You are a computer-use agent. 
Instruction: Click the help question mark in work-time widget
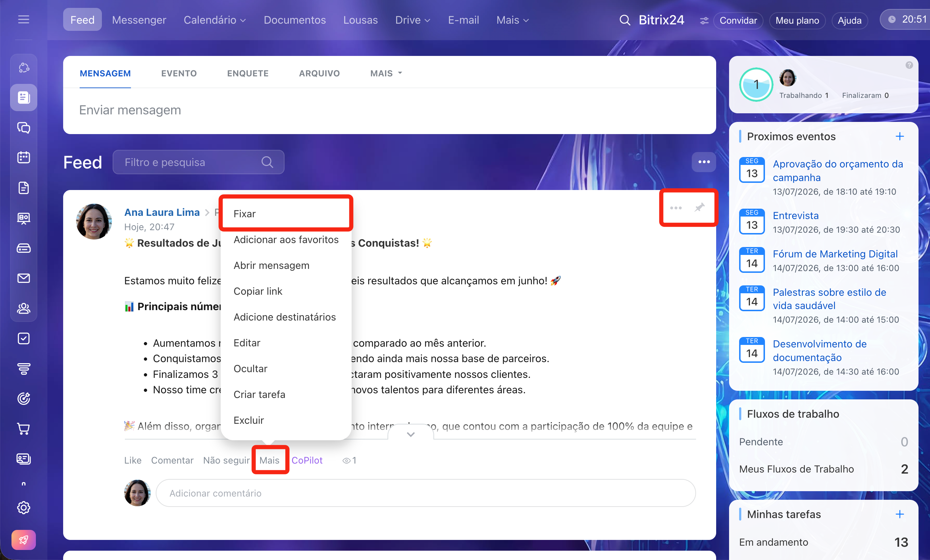coord(909,65)
